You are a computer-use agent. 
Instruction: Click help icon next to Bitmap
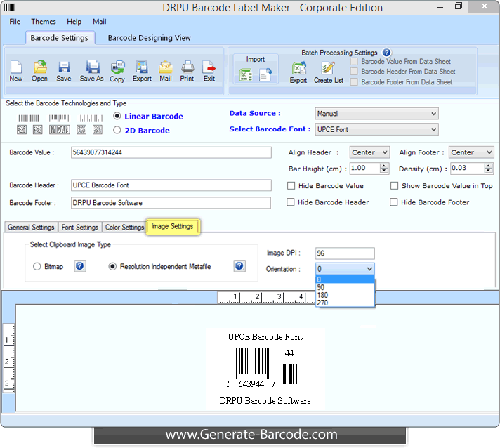80,266
